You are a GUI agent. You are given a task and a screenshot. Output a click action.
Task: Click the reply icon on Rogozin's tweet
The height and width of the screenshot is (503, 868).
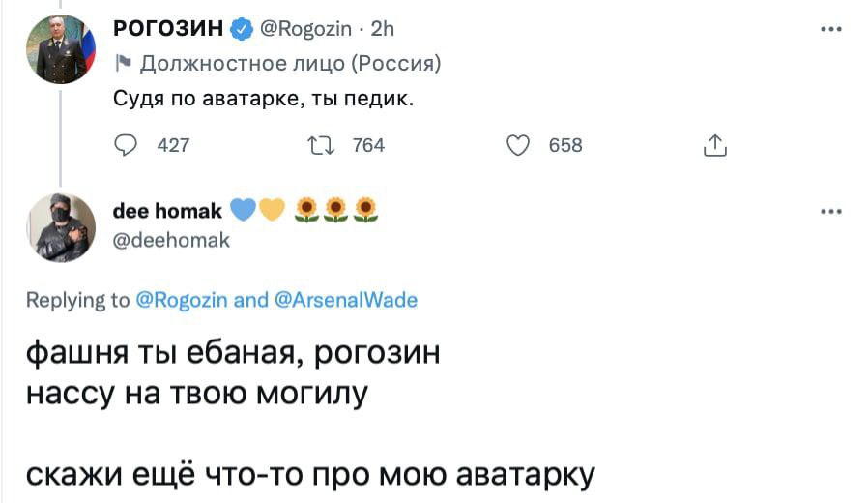(x=127, y=145)
